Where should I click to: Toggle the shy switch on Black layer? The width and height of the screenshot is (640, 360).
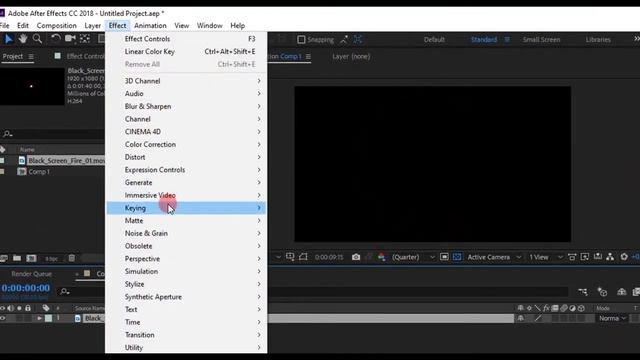click(520, 318)
